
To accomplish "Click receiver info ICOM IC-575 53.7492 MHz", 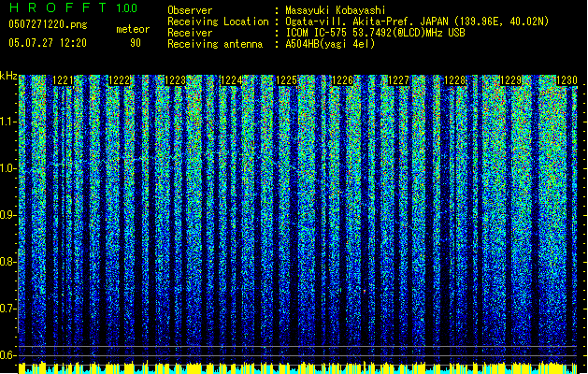I will (375, 33).
